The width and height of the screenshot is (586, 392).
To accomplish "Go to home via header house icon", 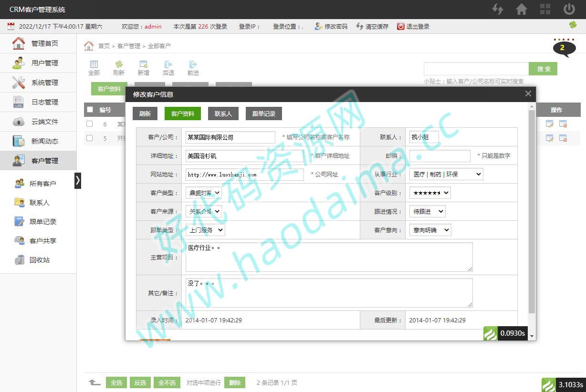I will (x=522, y=9).
